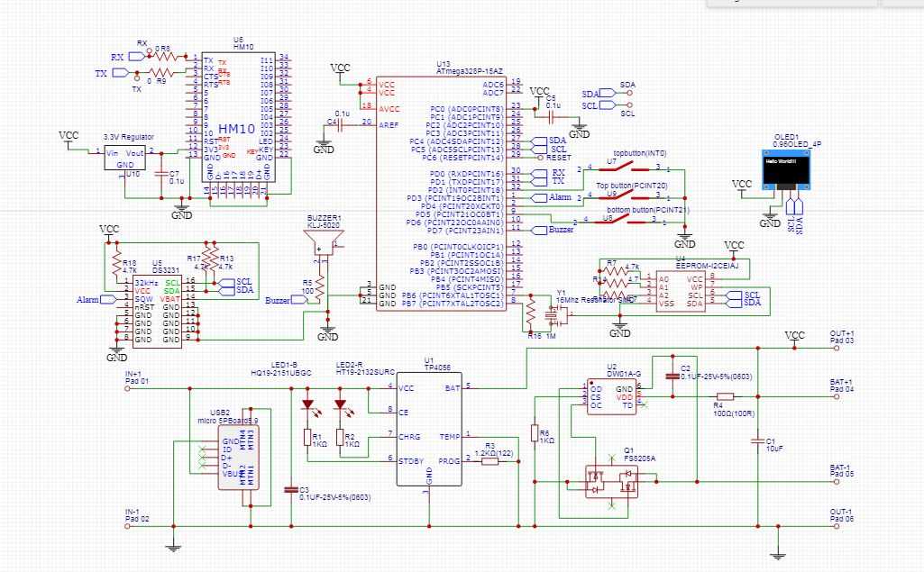Click the FS8205A dual MOSFET Q1

(x=612, y=482)
